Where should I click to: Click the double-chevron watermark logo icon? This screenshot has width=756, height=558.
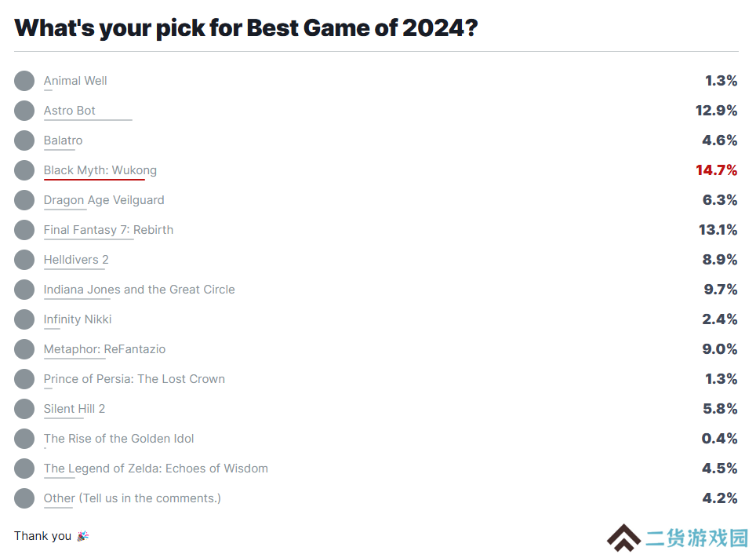point(624,538)
